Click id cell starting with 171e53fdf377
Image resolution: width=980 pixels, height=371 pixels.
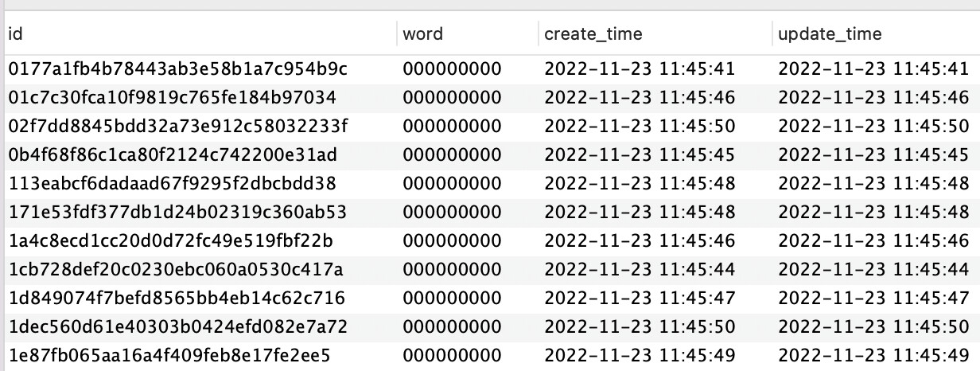177,213
